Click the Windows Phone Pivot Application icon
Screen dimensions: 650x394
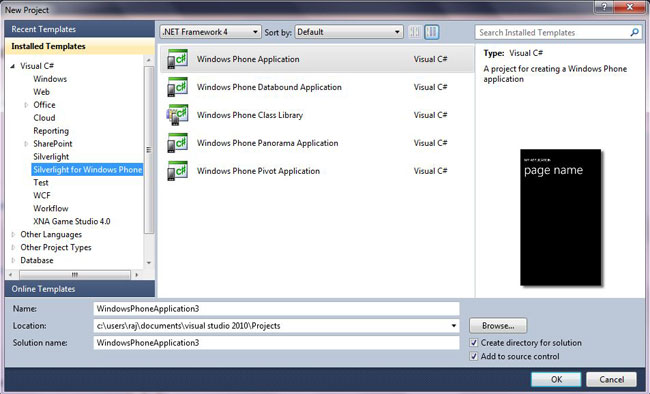click(177, 171)
